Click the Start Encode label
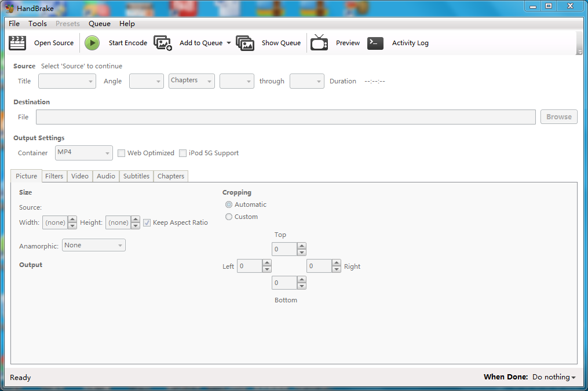The width and height of the screenshot is (588, 391). pyautogui.click(x=128, y=43)
